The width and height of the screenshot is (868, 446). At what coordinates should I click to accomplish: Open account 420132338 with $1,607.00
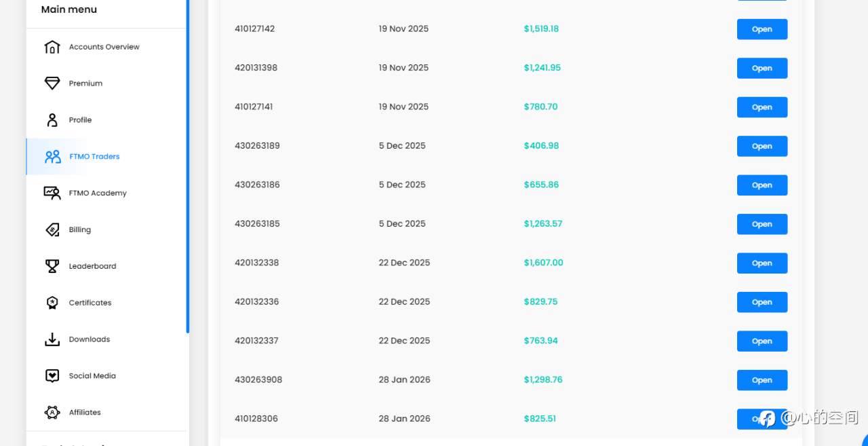(x=762, y=263)
